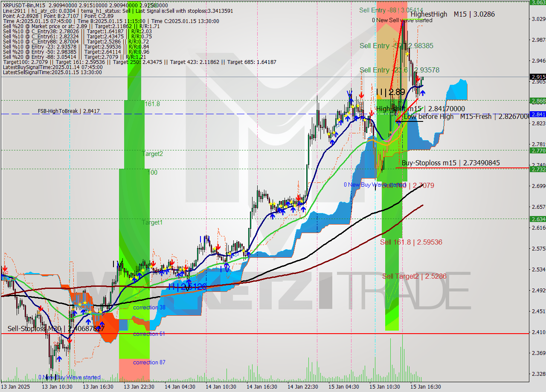Click the bottom-left '0 New Buy Wave started' label

click(x=70, y=377)
